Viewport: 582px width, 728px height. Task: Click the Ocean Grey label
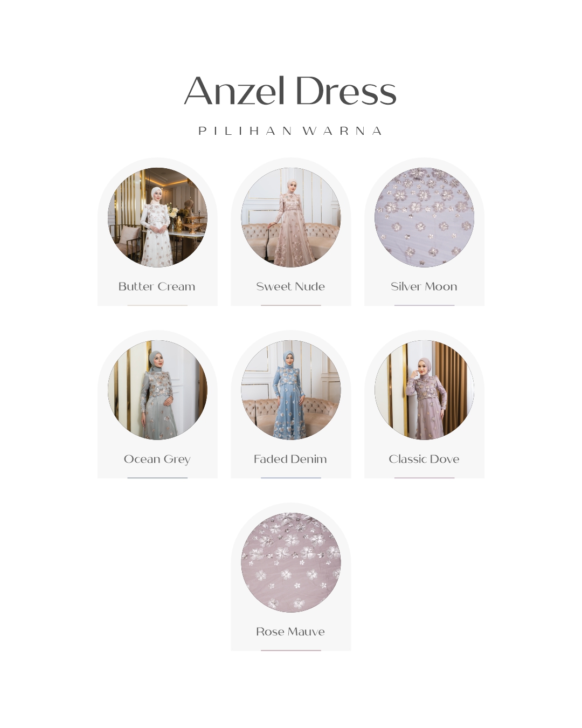coord(157,459)
